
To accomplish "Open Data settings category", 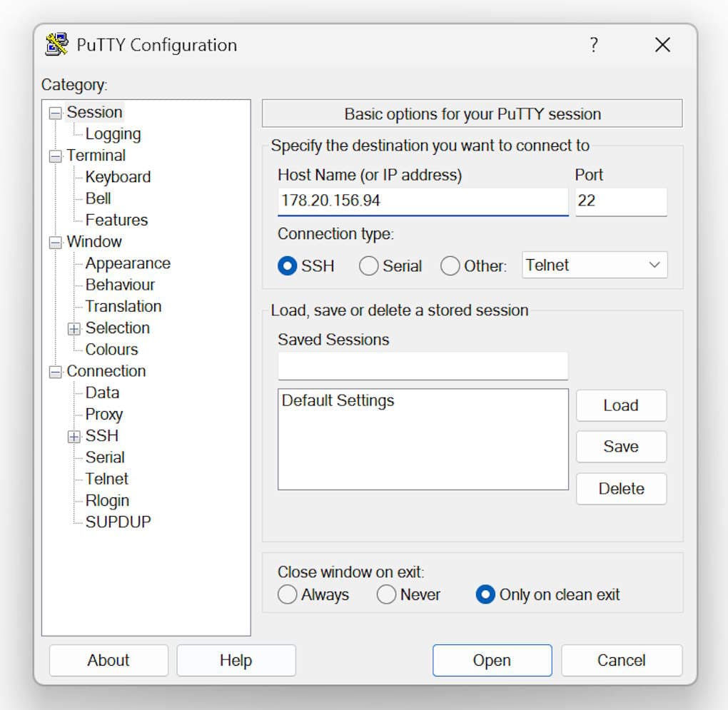I will click(x=102, y=392).
